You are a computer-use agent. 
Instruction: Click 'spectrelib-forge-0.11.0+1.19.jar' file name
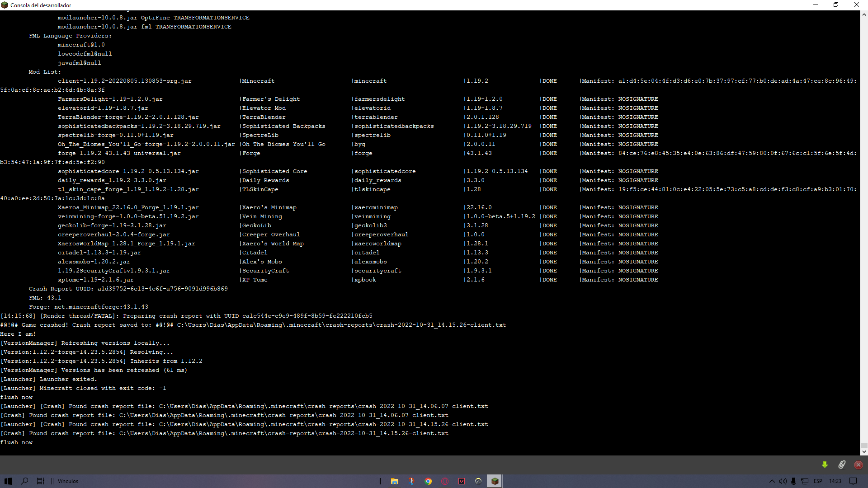pos(116,135)
